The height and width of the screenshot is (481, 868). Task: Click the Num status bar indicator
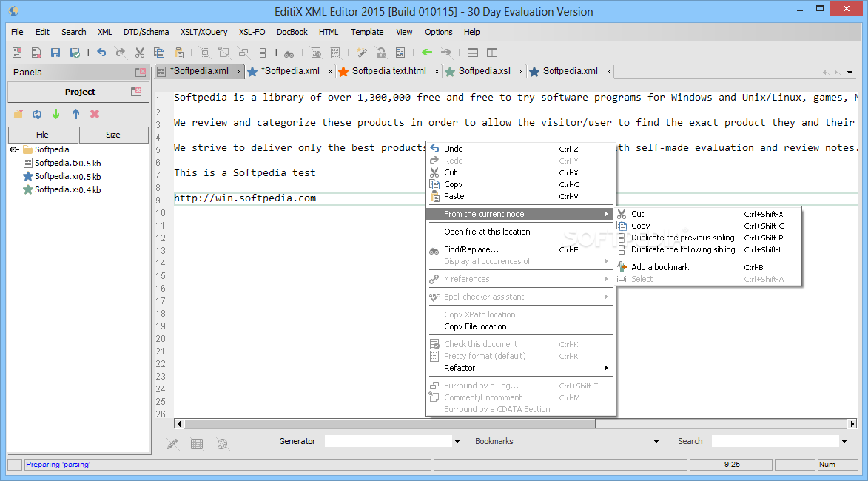[838, 465]
